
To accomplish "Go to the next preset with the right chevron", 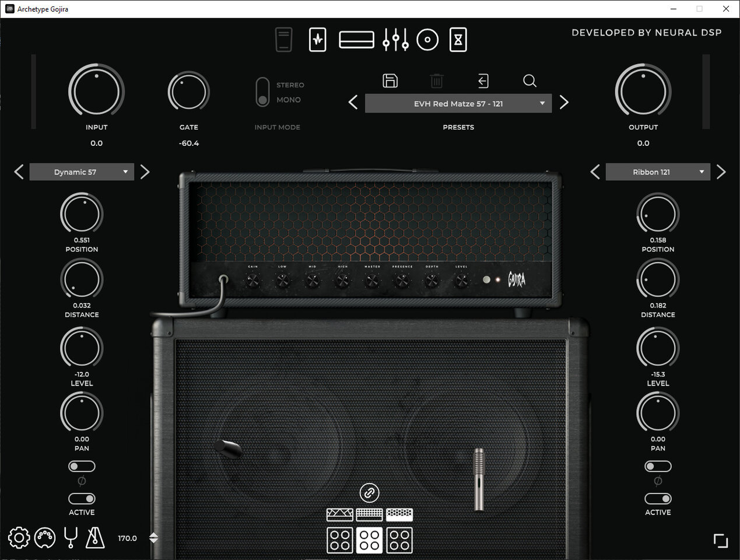I will point(564,103).
